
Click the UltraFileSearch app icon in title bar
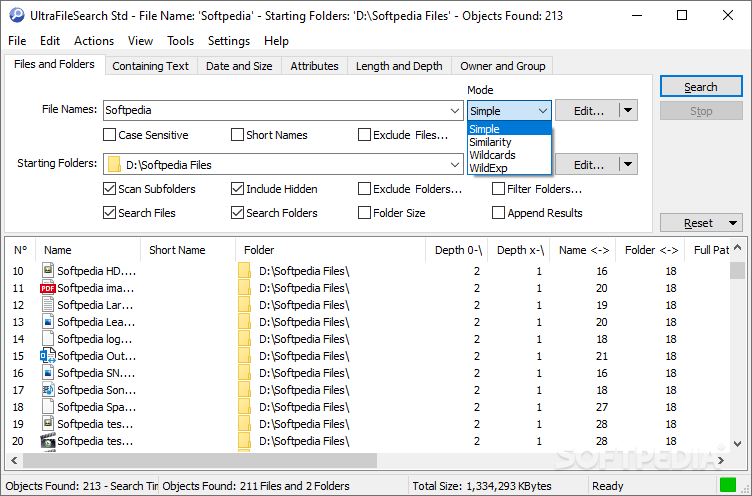pos(17,15)
